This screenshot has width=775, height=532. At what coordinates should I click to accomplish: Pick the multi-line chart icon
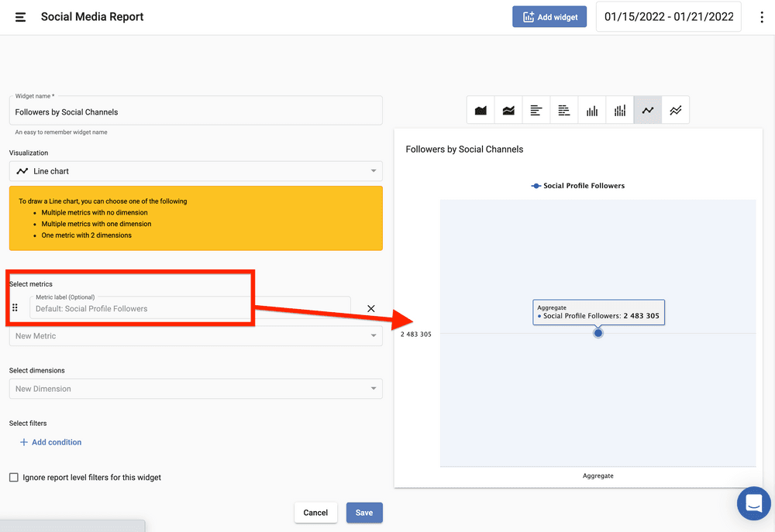pos(676,111)
